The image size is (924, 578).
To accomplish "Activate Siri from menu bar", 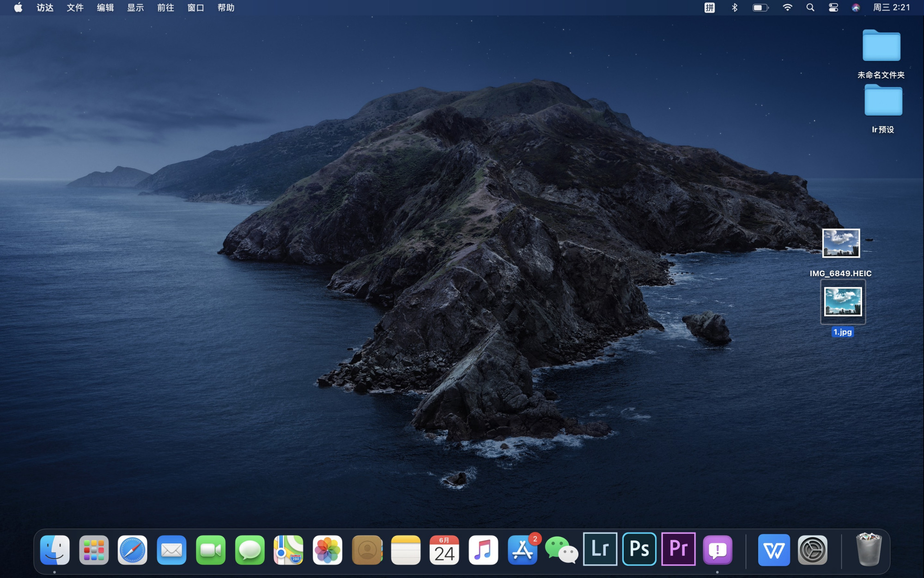I will (x=856, y=7).
